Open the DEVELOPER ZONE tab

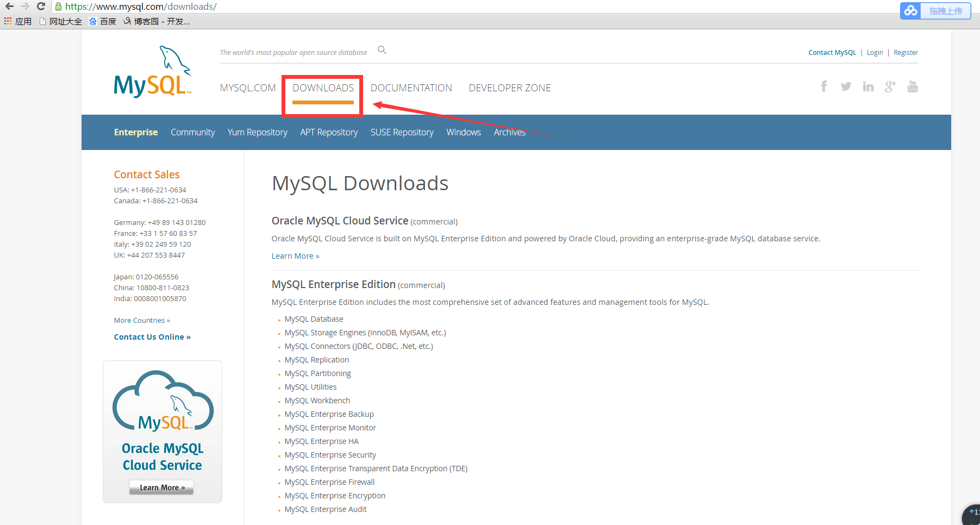click(510, 88)
